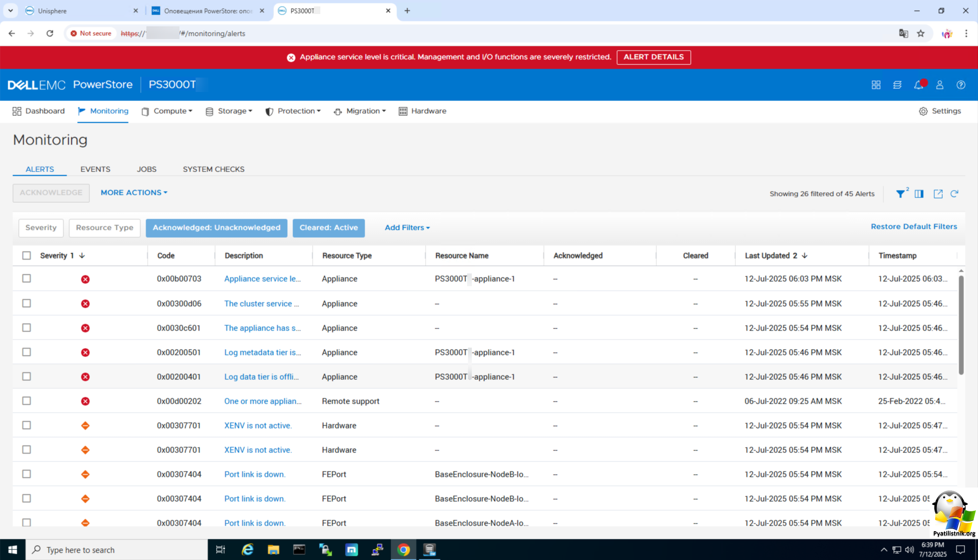Screen dimensions: 978x560
Task: Open the Windows Start menu
Action: pyautogui.click(x=13, y=550)
